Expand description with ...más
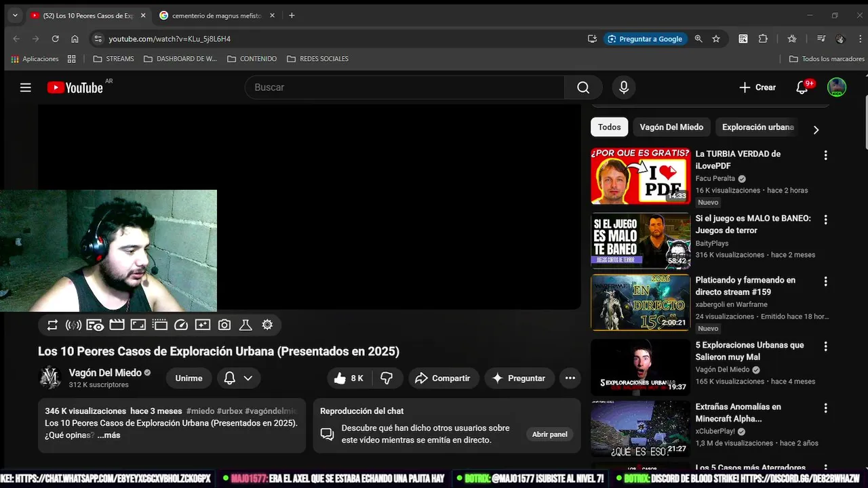Viewport: 868px width, 488px height. [x=108, y=435]
